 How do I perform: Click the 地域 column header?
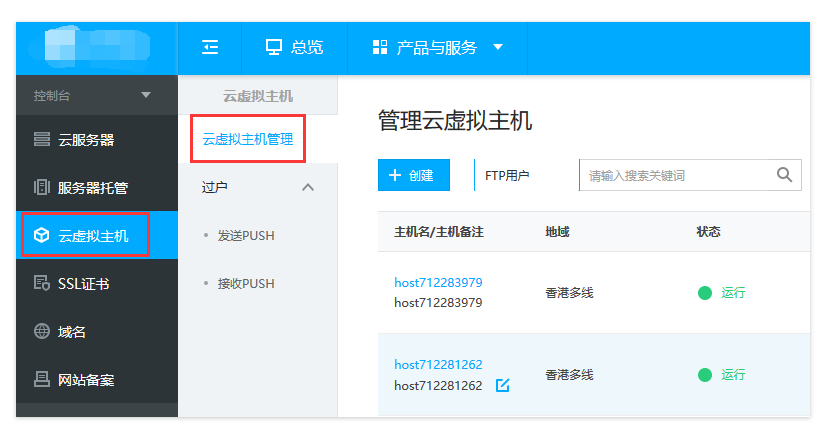pos(557,232)
